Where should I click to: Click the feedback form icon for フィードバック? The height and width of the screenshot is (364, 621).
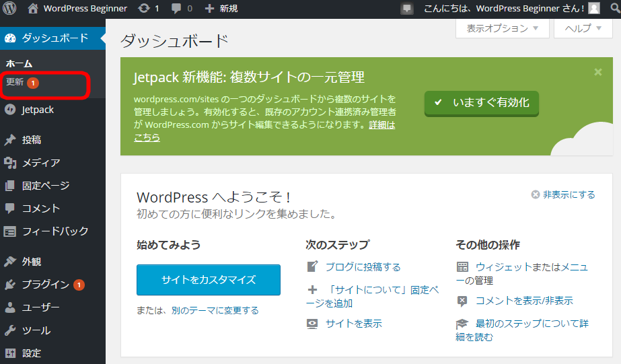(10, 231)
